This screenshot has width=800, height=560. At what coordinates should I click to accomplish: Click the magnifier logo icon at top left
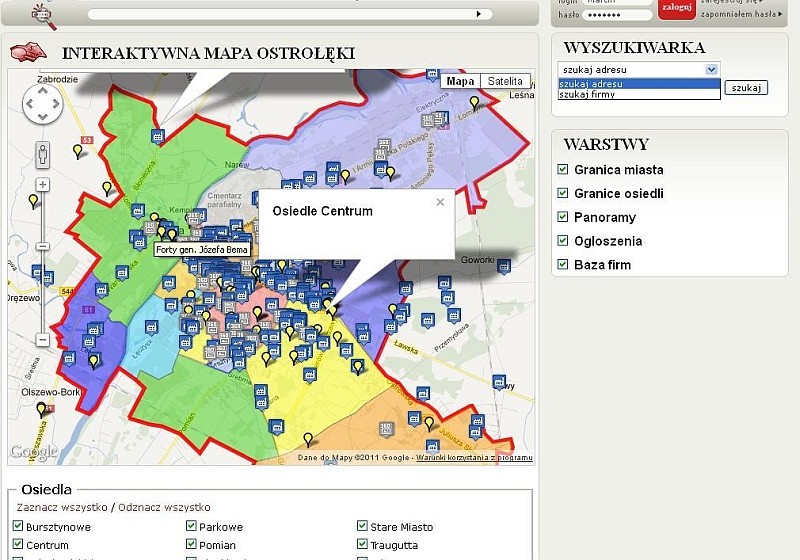(44, 16)
